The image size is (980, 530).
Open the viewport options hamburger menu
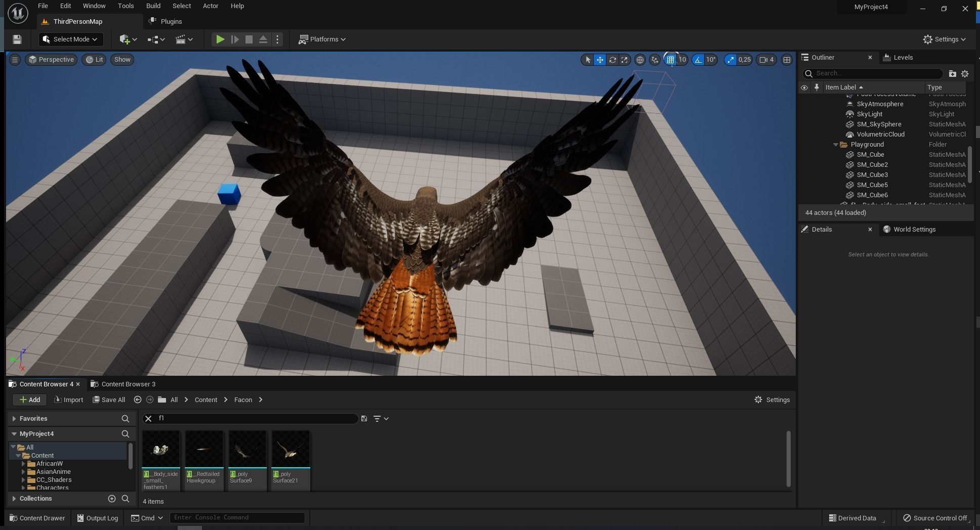tap(15, 60)
